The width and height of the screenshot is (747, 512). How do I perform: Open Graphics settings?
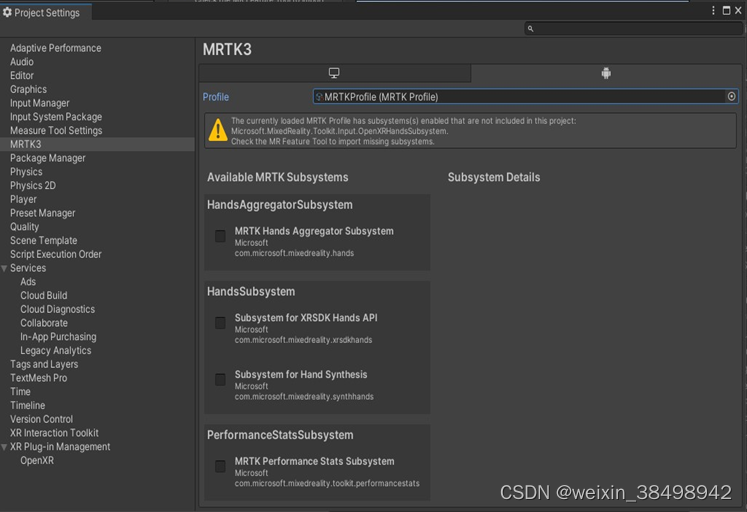29,90
